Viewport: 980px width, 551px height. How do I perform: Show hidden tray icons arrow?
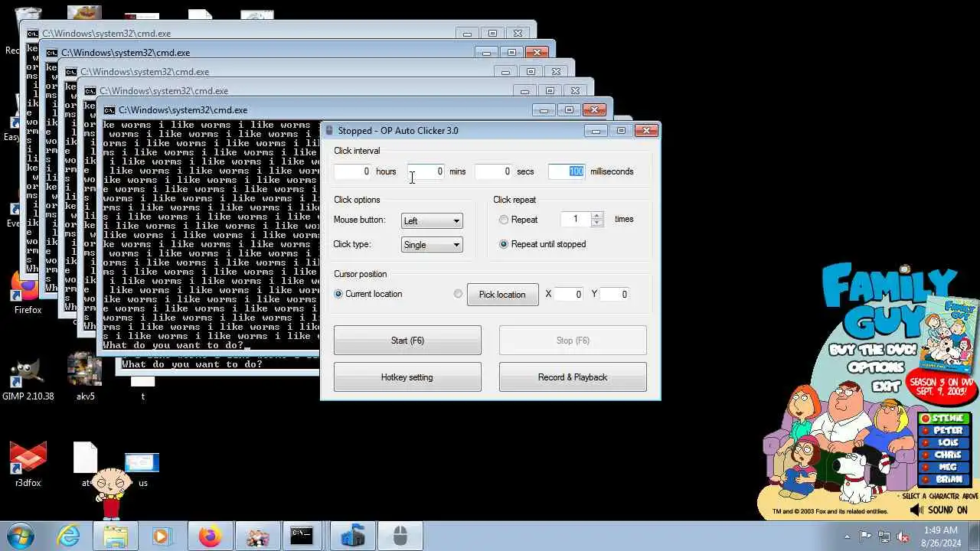[x=848, y=536]
